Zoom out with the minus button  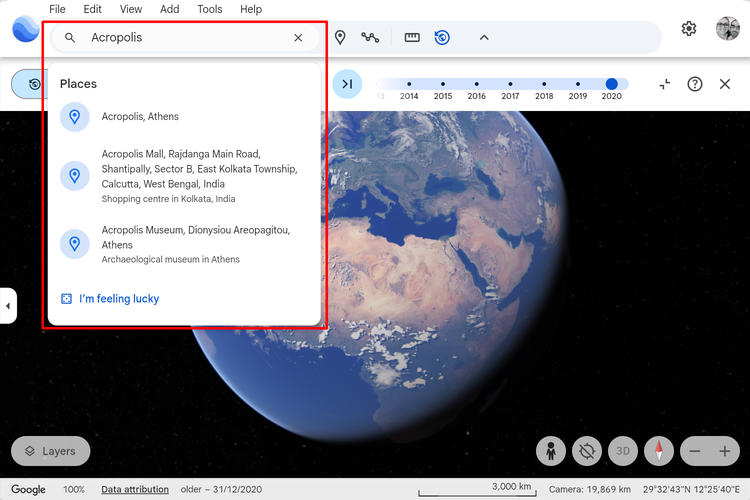click(695, 451)
